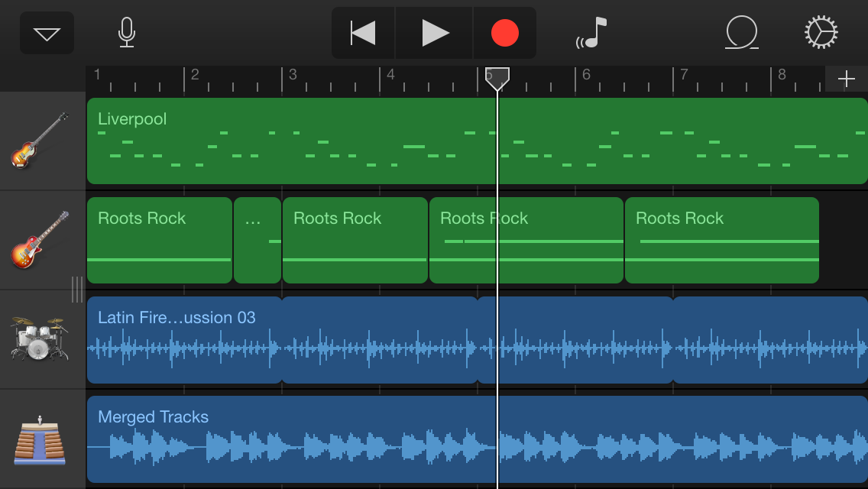Tap bar 3 on the ruler
868x489 pixels.
(x=293, y=74)
